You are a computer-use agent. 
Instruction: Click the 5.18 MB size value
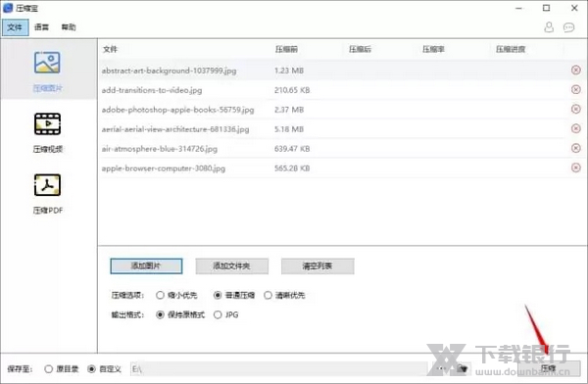[x=289, y=129]
